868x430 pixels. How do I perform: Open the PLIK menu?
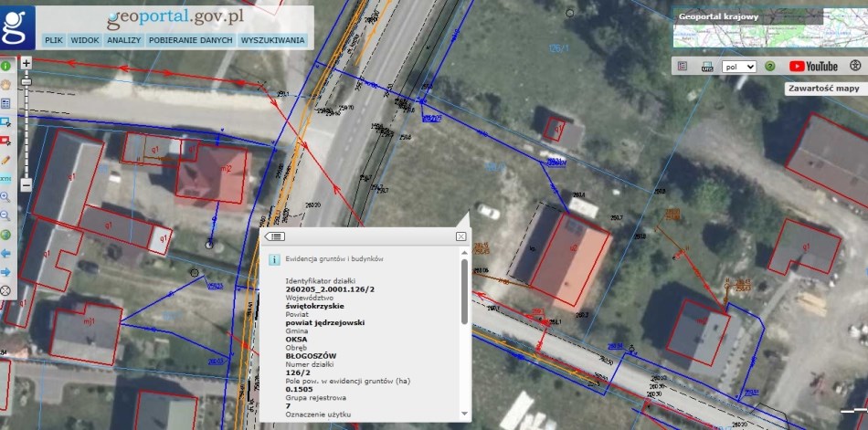pos(53,40)
